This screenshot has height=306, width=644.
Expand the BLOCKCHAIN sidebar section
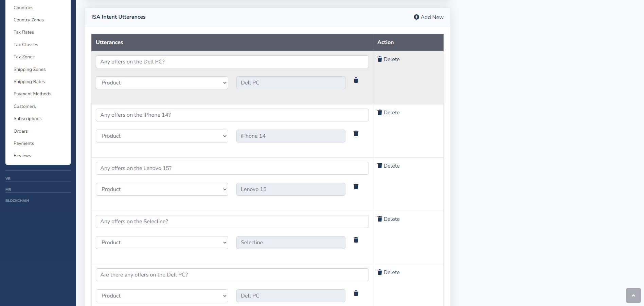click(x=17, y=200)
